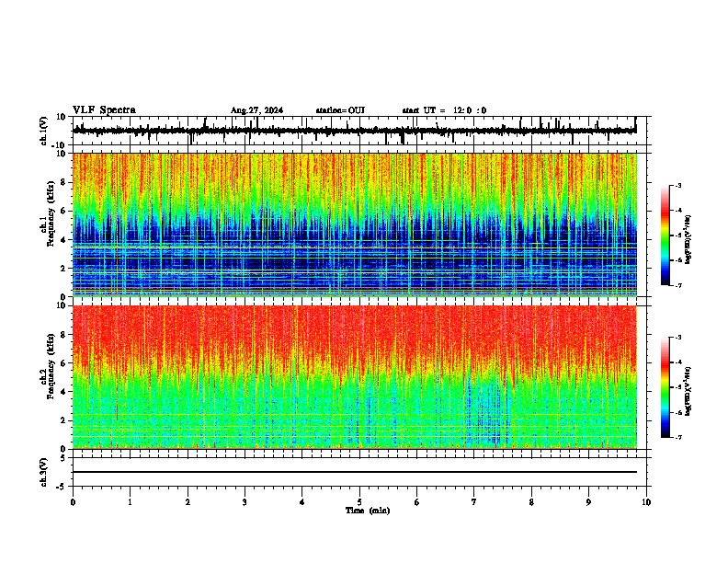
Task: Click the ch.1 color bar's log(PSD) units label
Action: pyautogui.click(x=688, y=239)
